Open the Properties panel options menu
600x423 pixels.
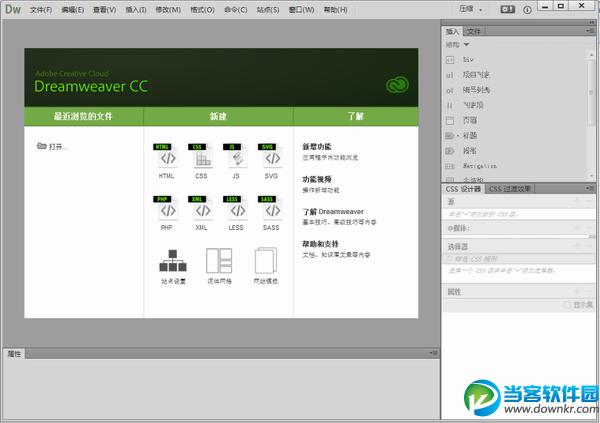433,353
